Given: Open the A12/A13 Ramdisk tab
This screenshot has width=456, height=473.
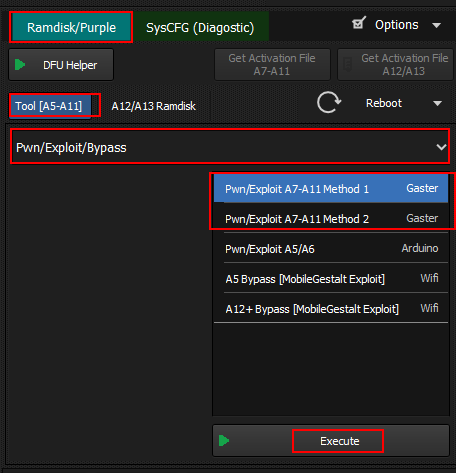Looking at the screenshot, I should 154,106.
